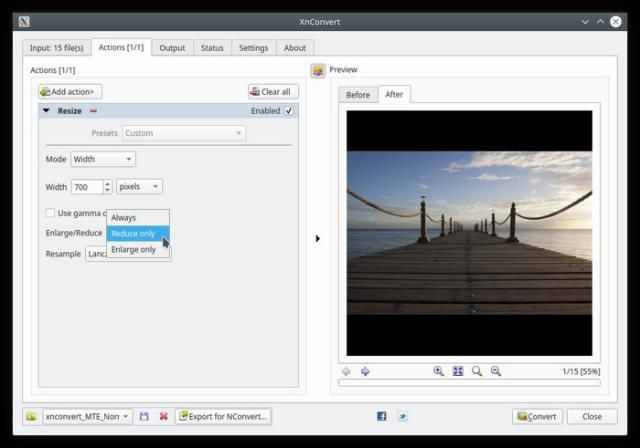Show the Before preview tab
Screen dimensions: 640x448
(358, 95)
